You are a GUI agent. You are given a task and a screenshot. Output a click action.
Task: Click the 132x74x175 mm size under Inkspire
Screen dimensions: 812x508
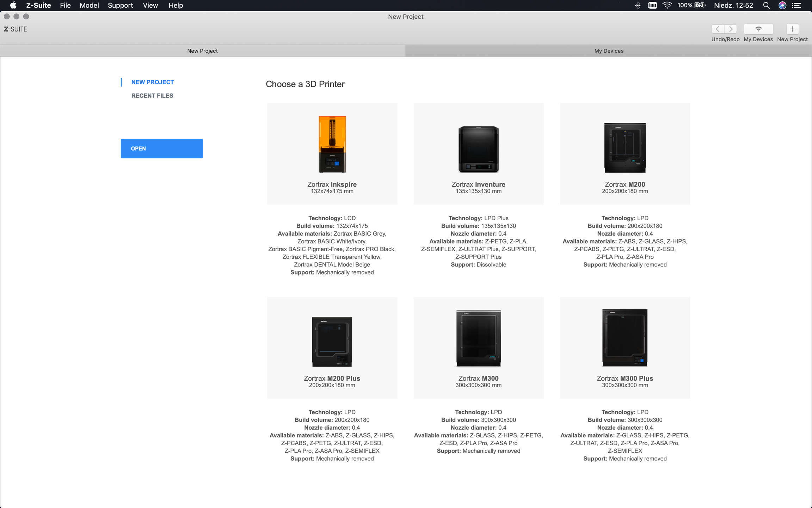332,191
